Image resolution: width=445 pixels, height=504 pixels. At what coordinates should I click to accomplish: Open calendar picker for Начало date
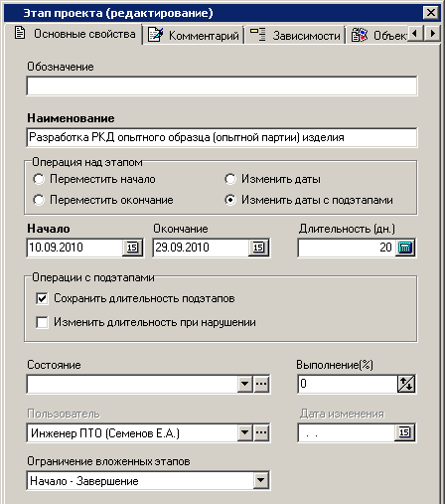pyautogui.click(x=132, y=248)
